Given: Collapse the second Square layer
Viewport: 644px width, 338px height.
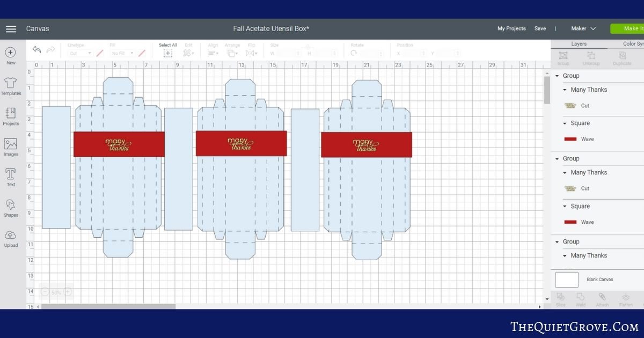Looking at the screenshot, I should 565,207.
